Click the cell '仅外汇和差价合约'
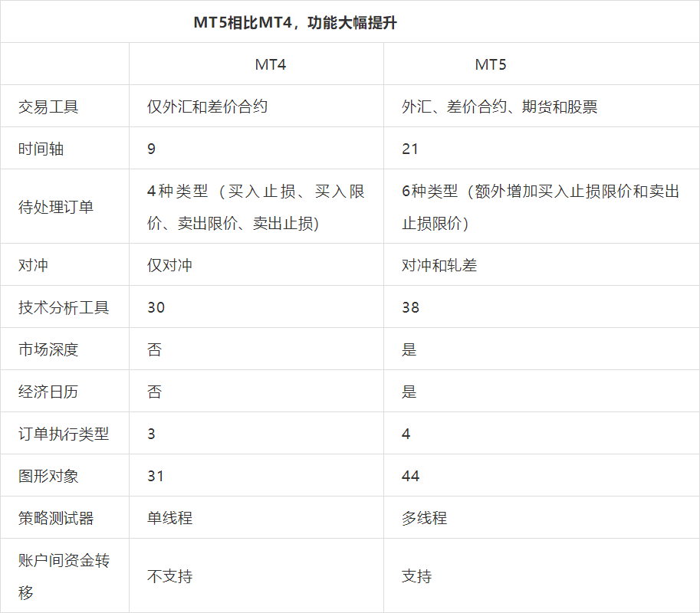The width and height of the screenshot is (700, 613). pos(207,107)
